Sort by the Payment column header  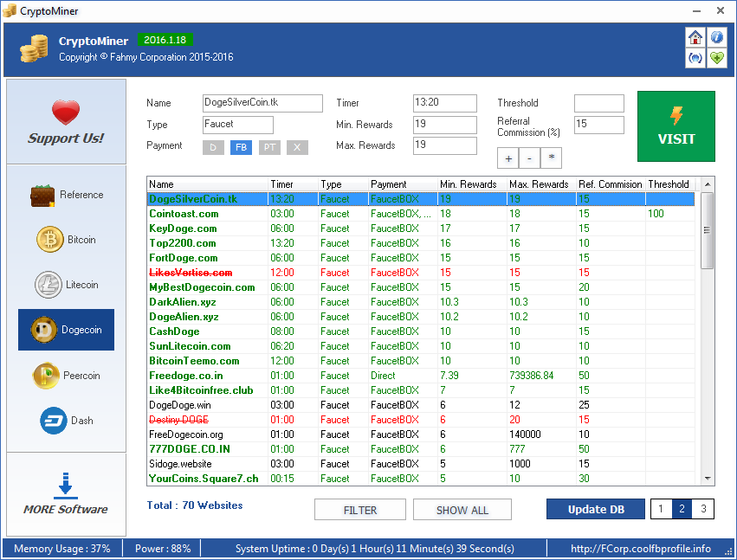[x=403, y=184]
